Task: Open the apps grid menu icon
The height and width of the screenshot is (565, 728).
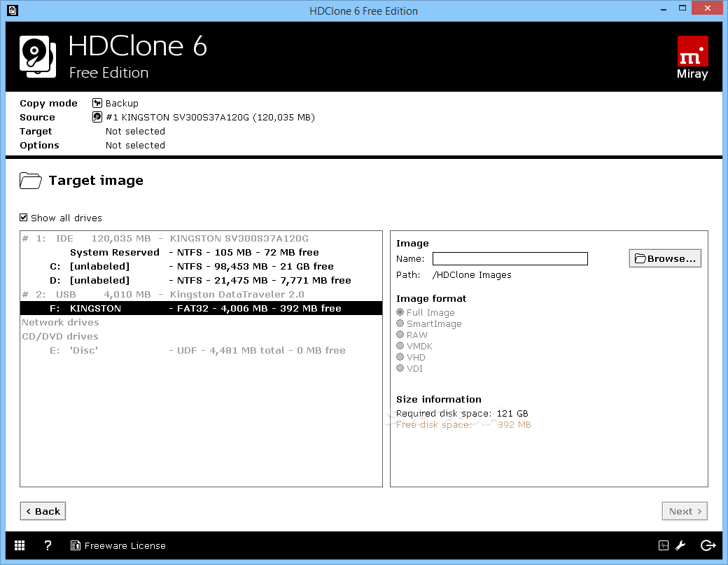Action: 20,545
